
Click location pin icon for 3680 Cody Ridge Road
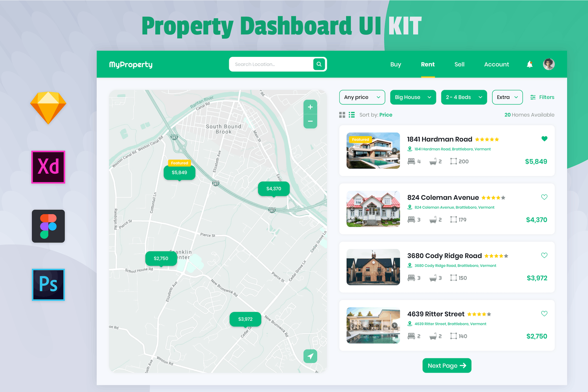click(x=410, y=266)
